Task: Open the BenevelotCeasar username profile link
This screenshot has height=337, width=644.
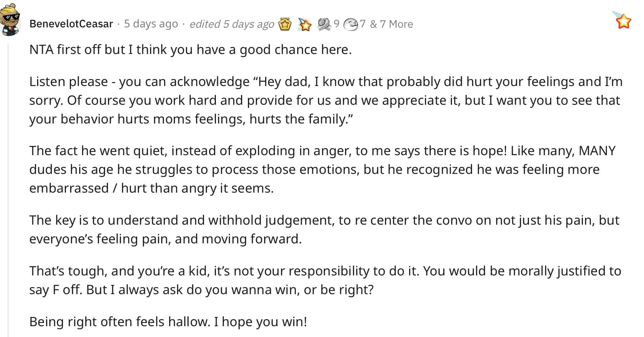Action: click(71, 24)
